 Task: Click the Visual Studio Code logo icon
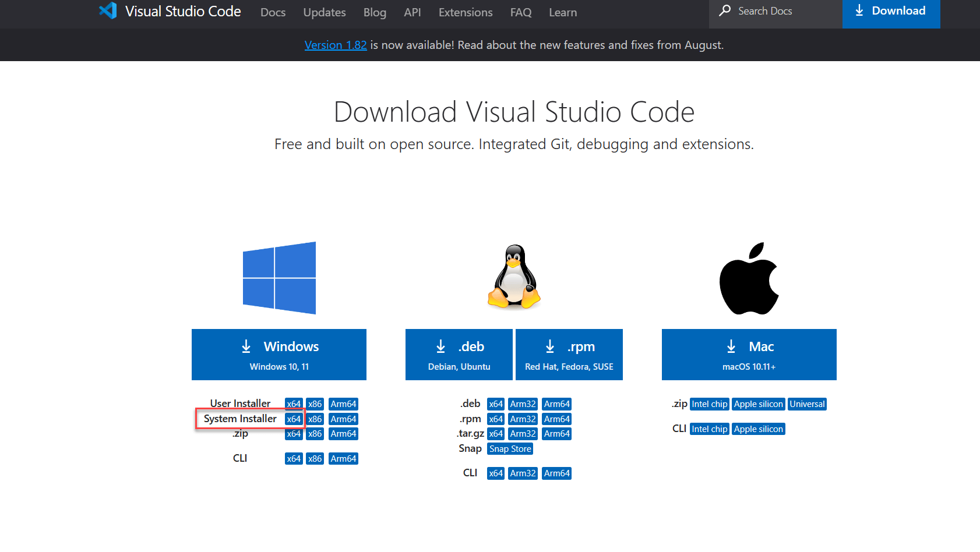pyautogui.click(x=108, y=11)
